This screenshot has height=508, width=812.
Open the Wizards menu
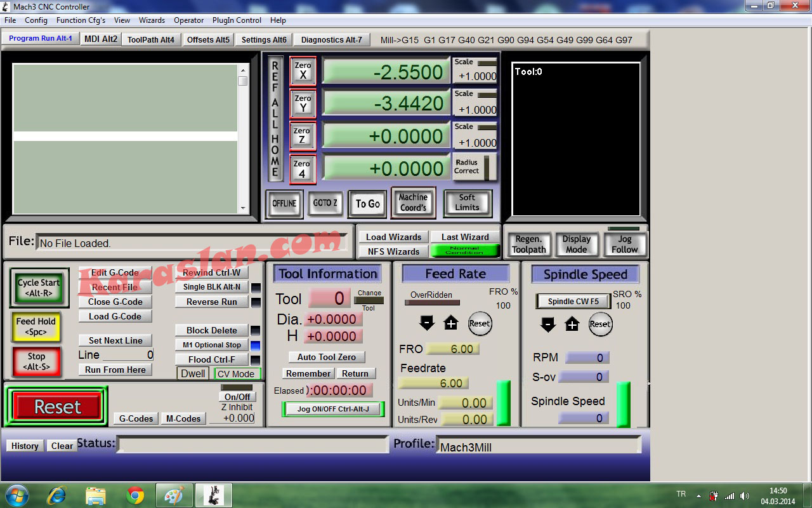[x=152, y=20]
